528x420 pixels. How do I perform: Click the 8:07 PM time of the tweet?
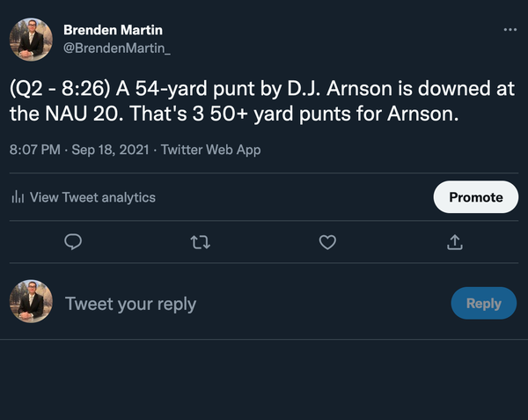(x=35, y=150)
